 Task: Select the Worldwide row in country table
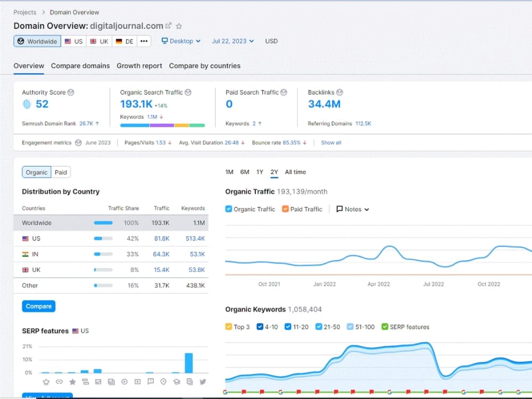pos(111,223)
